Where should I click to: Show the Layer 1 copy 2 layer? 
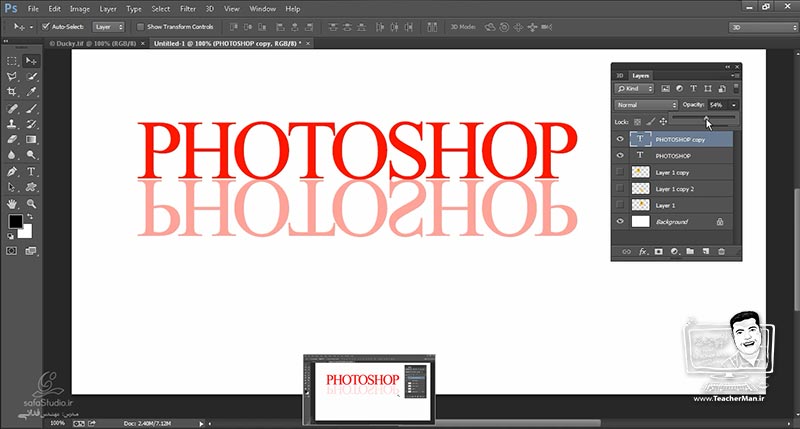coord(620,188)
